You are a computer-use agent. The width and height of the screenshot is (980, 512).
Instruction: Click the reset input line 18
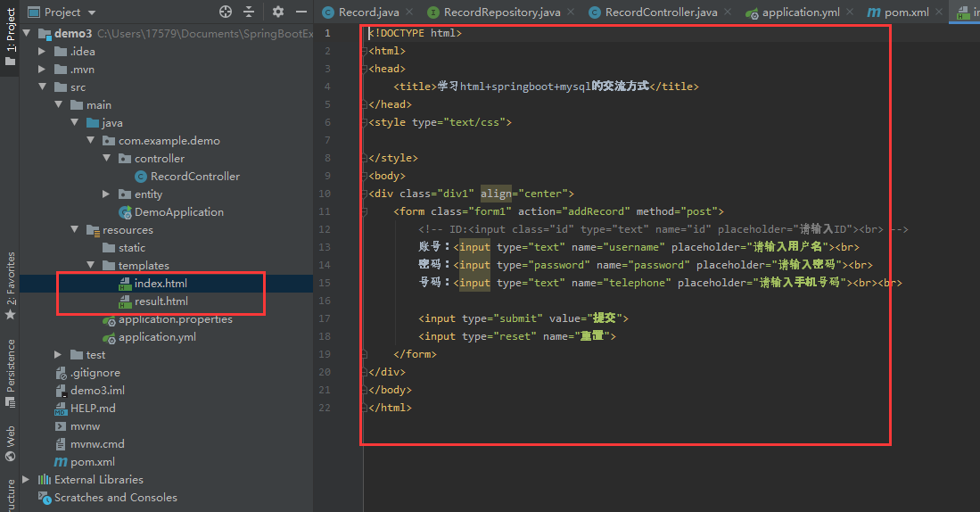point(517,336)
